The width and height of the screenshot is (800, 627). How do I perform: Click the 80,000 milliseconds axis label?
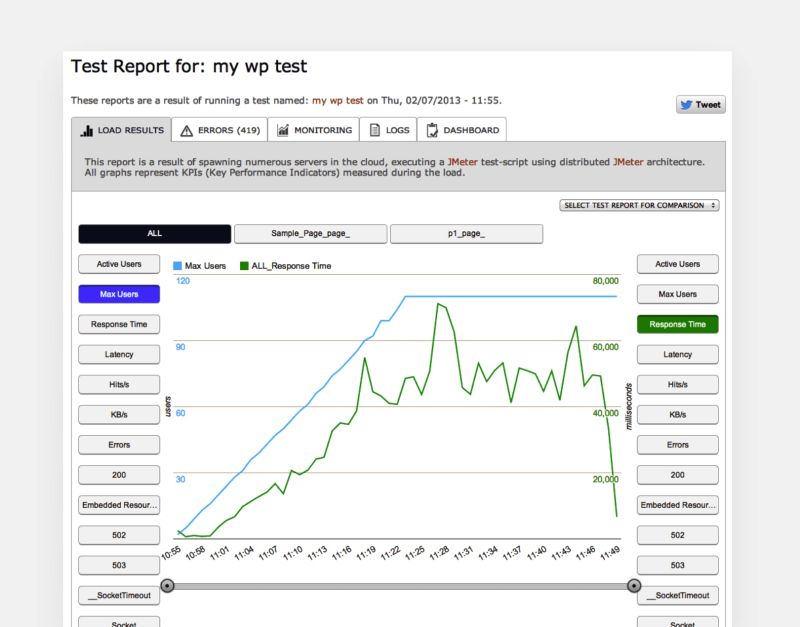[x=606, y=281]
